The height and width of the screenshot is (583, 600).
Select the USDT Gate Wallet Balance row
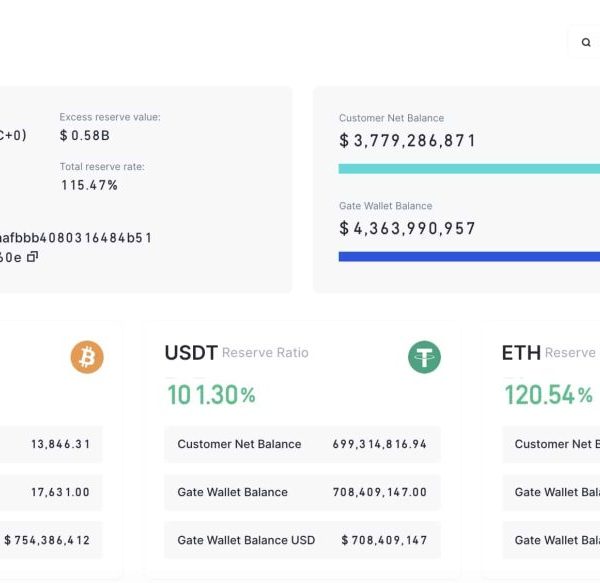point(302,492)
